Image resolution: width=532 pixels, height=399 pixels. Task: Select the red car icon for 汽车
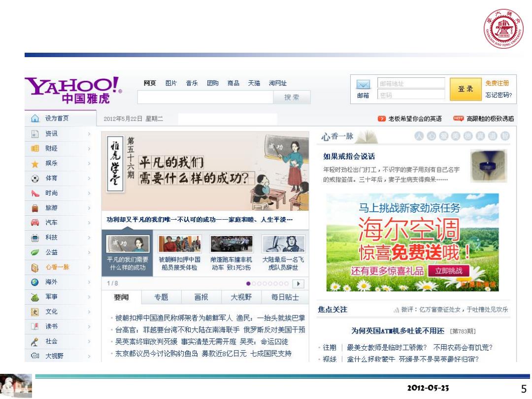(x=35, y=223)
